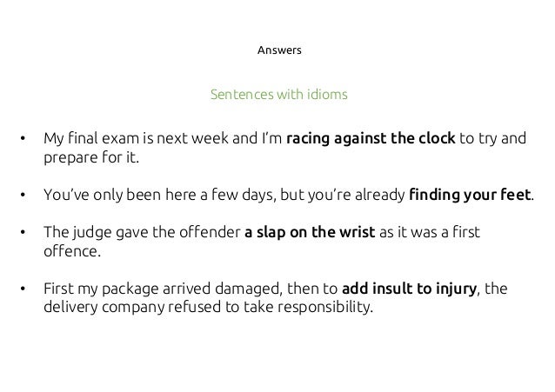Select the 'Sentences with idioms' green heading
This screenshot has height=392, width=555.
coord(279,95)
